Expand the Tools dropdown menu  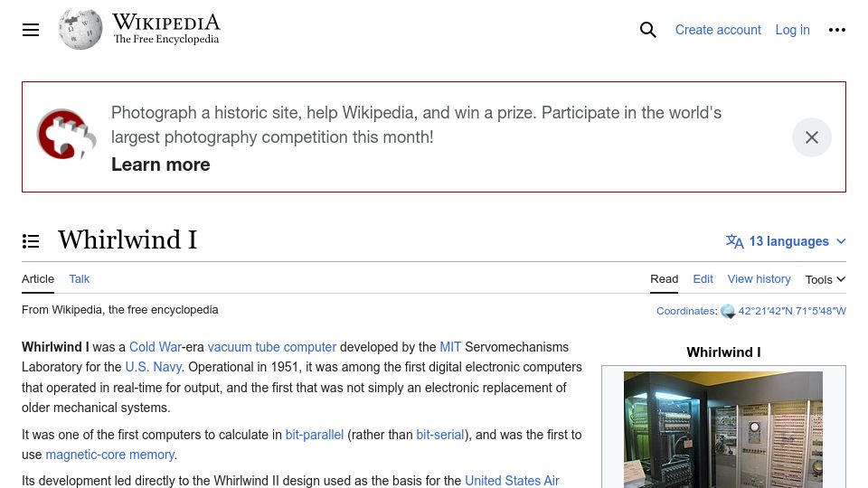click(x=825, y=279)
